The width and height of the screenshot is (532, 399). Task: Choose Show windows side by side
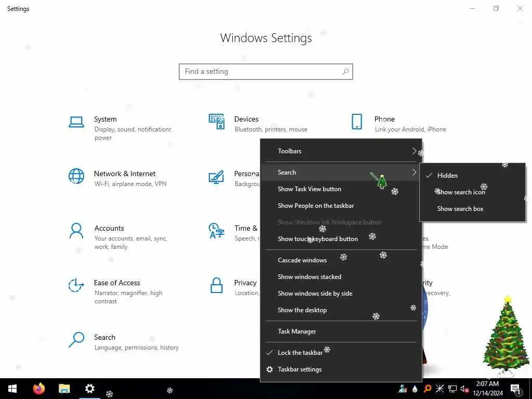[341, 294]
